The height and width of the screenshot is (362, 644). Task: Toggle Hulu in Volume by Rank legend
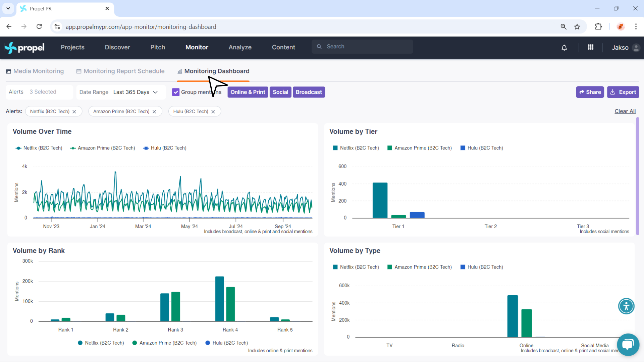(226, 343)
